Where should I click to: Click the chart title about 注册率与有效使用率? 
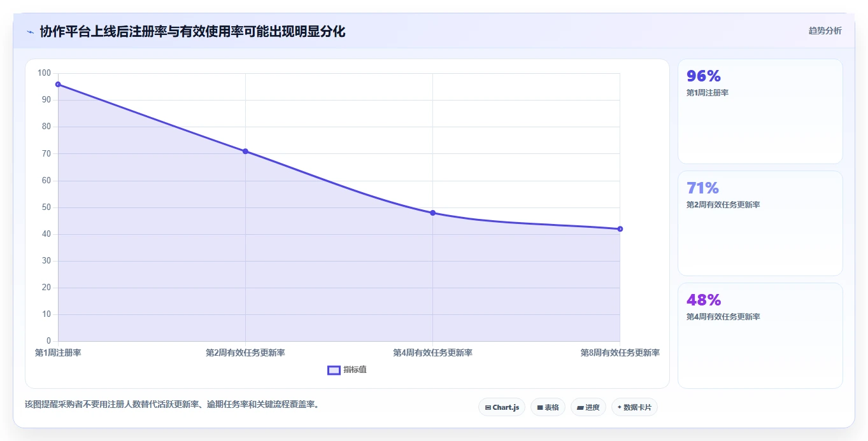click(192, 31)
